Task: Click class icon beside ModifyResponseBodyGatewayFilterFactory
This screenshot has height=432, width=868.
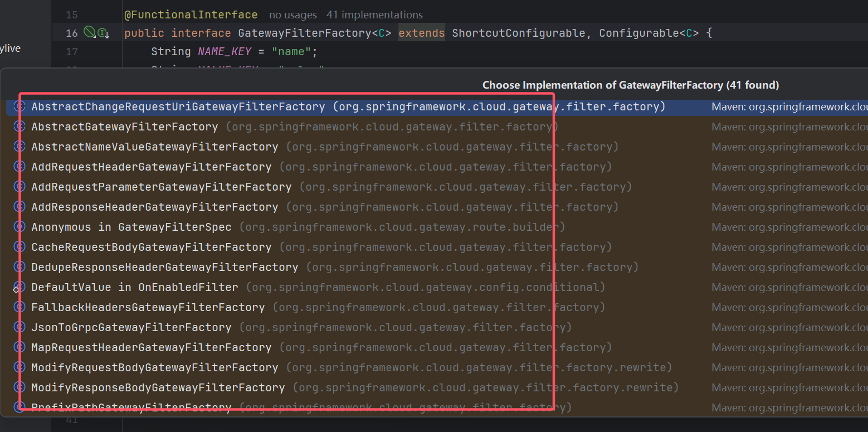Action: click(19, 387)
